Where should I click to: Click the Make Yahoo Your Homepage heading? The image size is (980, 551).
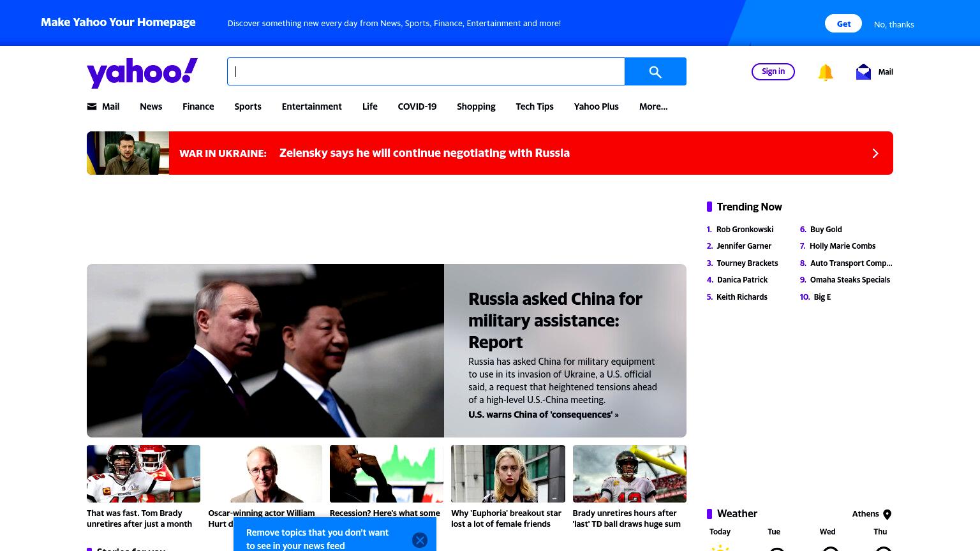(118, 22)
